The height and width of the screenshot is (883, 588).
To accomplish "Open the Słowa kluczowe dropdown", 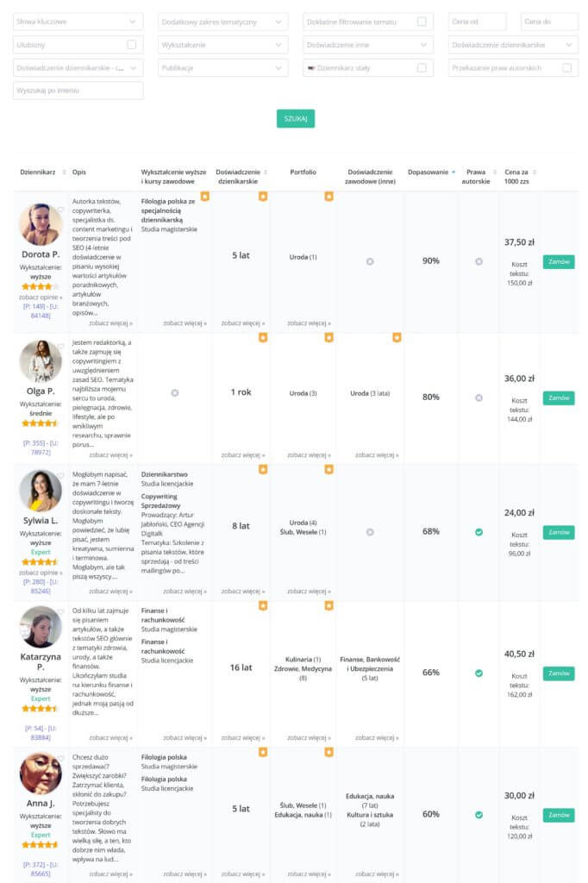I will pyautogui.click(x=78, y=22).
